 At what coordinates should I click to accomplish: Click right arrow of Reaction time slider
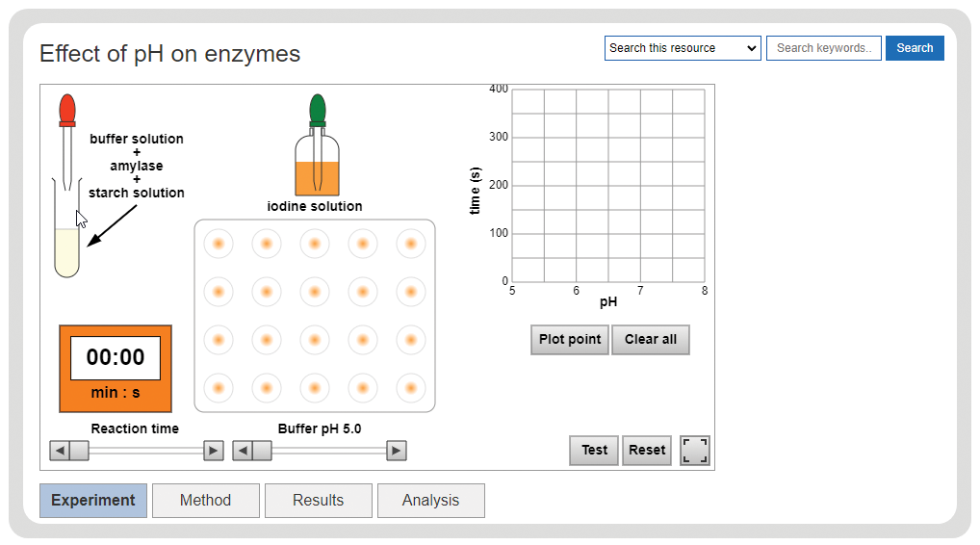(214, 451)
